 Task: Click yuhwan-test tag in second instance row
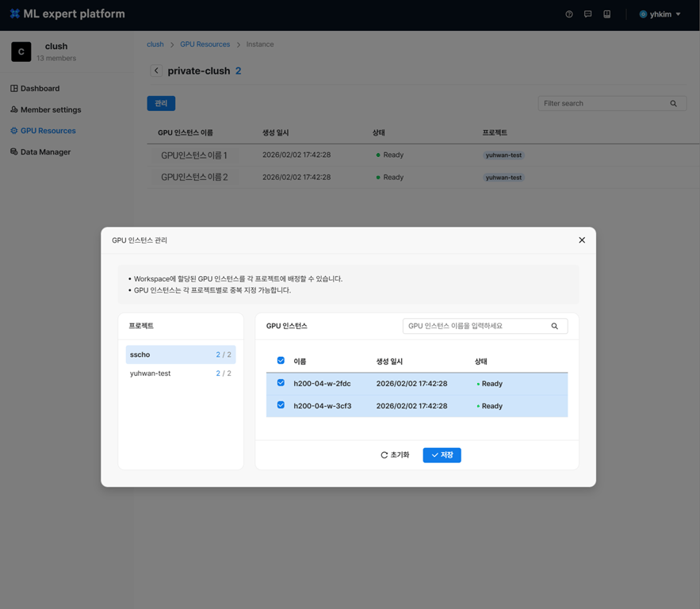503,178
